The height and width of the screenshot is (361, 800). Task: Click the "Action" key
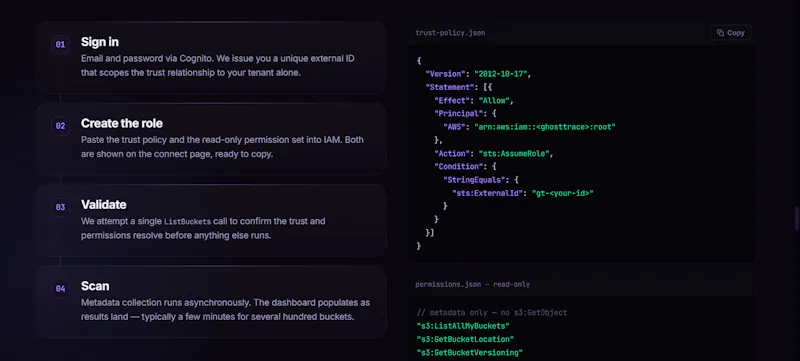(452, 153)
